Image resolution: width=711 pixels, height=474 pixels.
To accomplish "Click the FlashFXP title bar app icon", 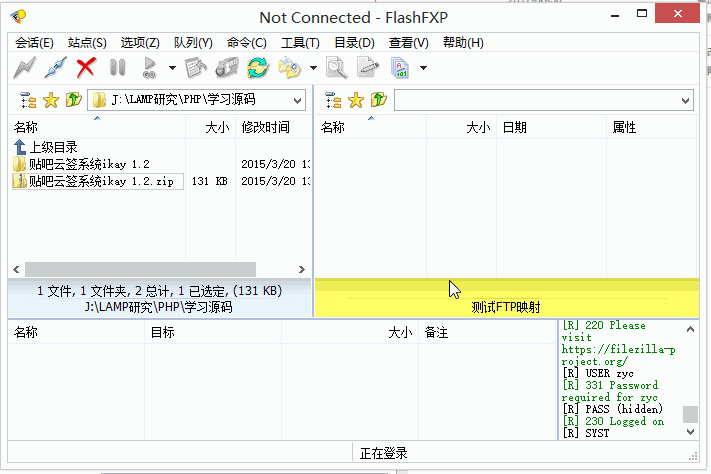I will click(x=19, y=17).
